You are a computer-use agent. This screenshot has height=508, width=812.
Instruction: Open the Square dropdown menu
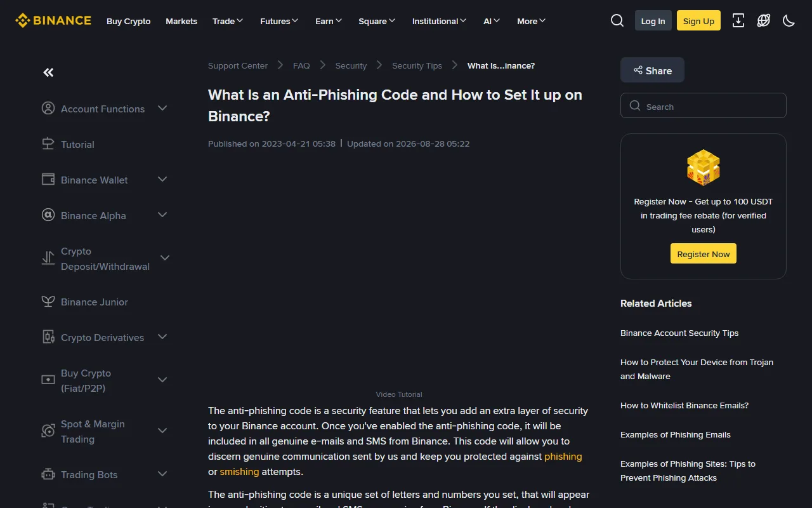[x=377, y=21]
